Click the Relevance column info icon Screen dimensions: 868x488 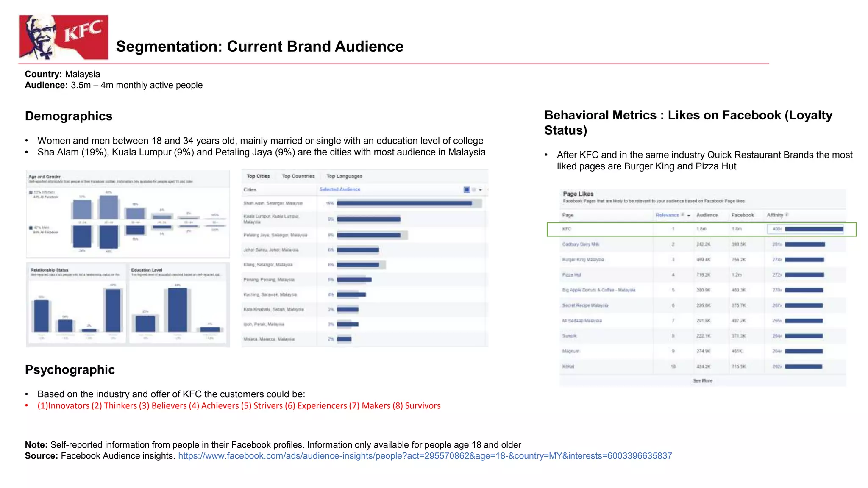point(683,215)
